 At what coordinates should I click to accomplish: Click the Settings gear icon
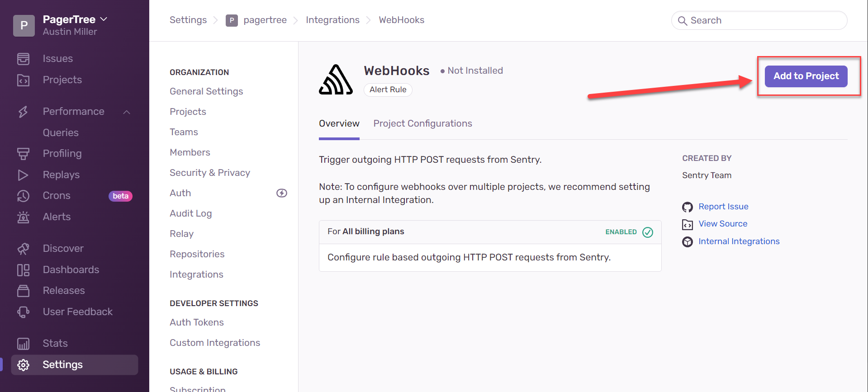tap(23, 365)
